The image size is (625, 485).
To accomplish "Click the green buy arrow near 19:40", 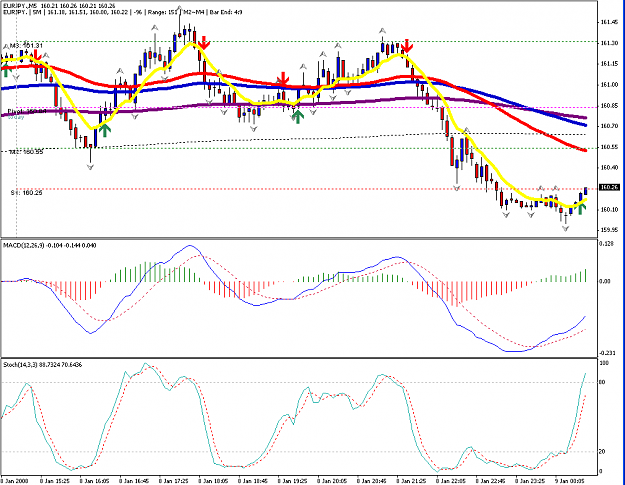I will [x=298, y=117].
